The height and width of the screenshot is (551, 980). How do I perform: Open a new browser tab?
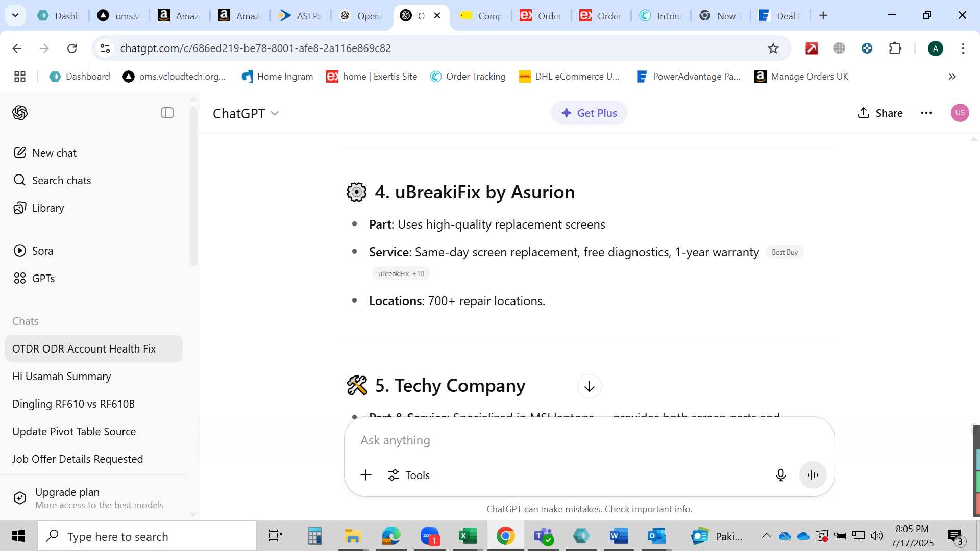pos(823,15)
